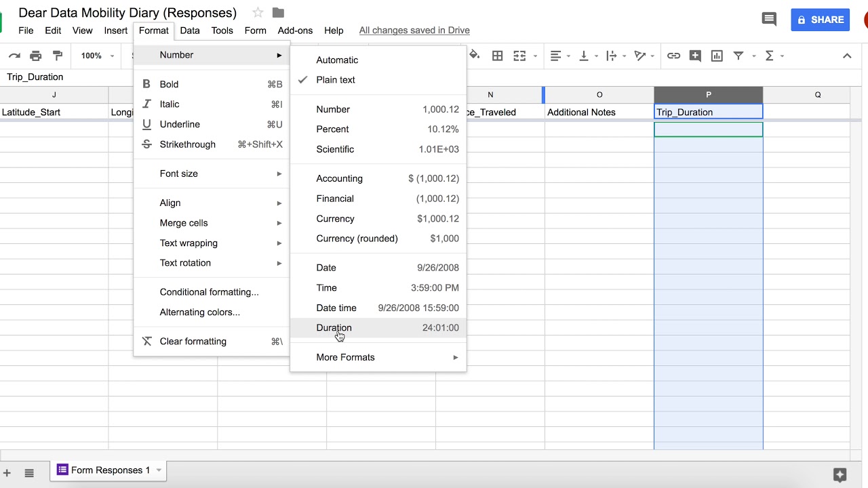This screenshot has height=488, width=868.
Task: Select the paint format roller icon
Action: click(x=58, y=56)
